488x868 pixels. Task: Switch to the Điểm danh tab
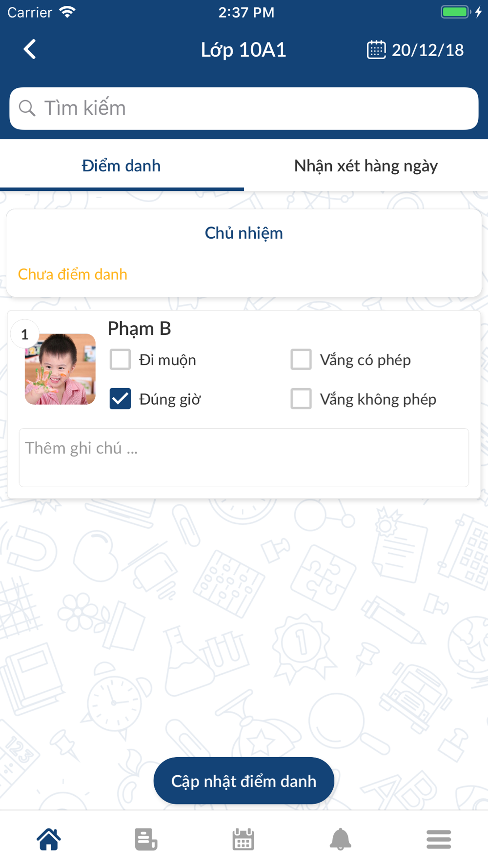tap(122, 166)
